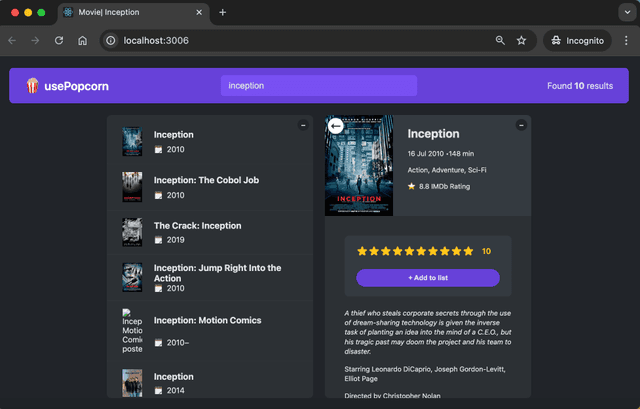
Task: Open the tab list dropdown chevron
Action: click(626, 12)
